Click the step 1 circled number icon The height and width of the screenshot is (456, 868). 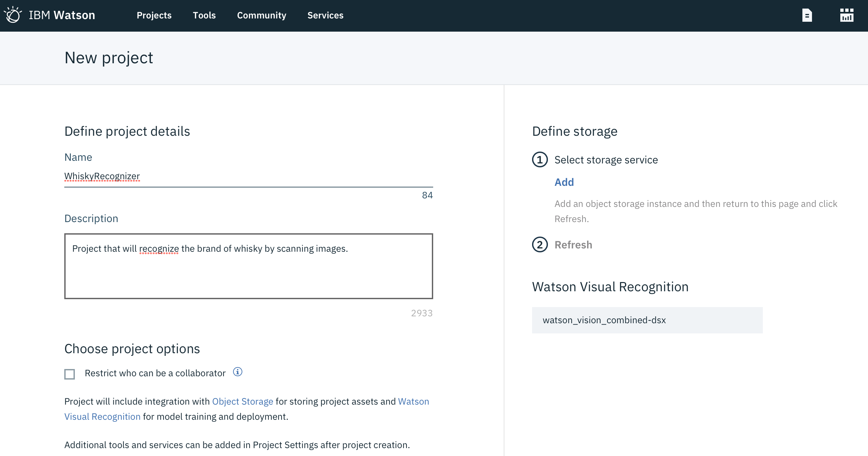tap(540, 160)
